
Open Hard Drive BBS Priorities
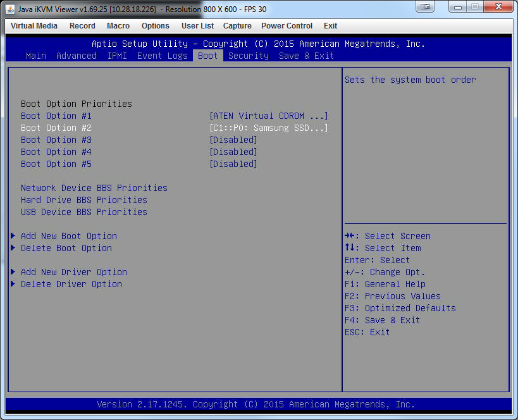[83, 200]
